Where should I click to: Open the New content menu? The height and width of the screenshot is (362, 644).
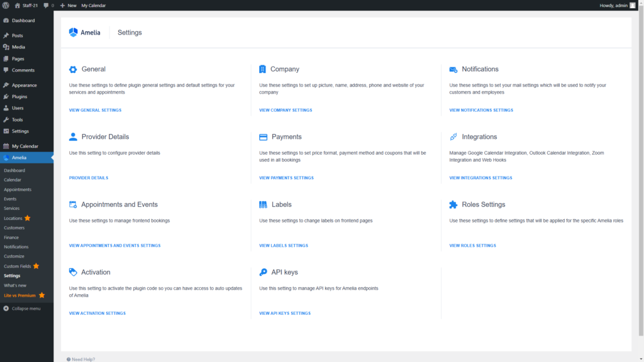pos(68,5)
